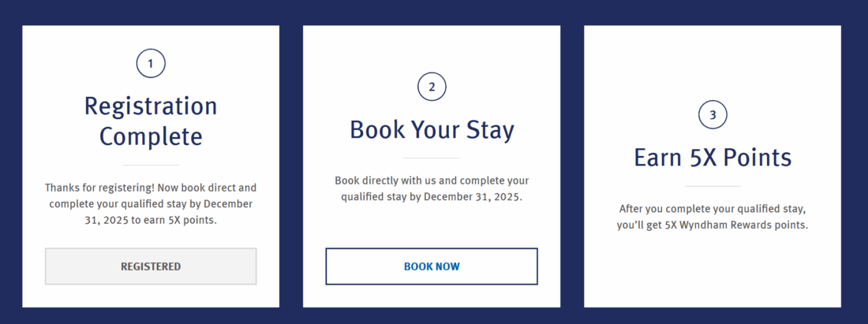The image size is (868, 324).
Task: Click the step 2 number circle
Action: (432, 88)
